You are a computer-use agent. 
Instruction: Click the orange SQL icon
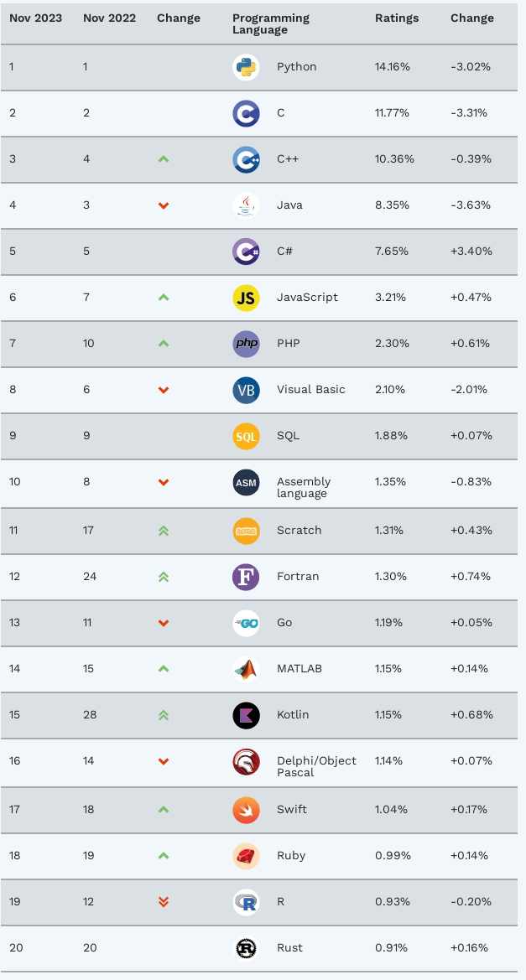coord(246,436)
